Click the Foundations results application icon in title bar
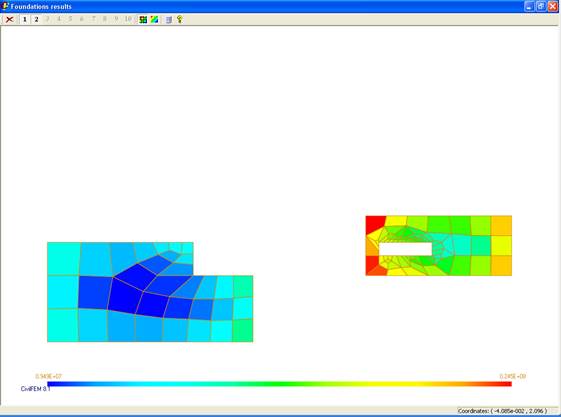The width and height of the screenshot is (561, 417). coord(5,6)
